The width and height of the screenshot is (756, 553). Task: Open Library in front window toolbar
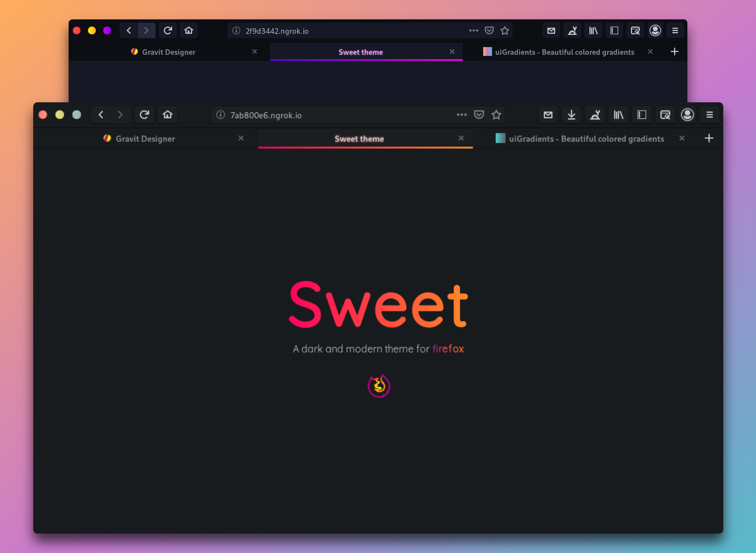point(618,114)
